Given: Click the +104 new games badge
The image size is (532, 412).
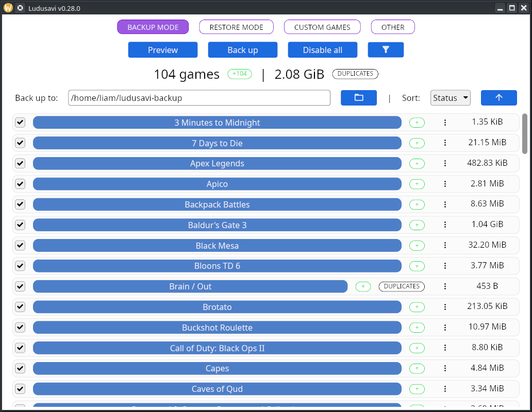Looking at the screenshot, I should point(240,74).
